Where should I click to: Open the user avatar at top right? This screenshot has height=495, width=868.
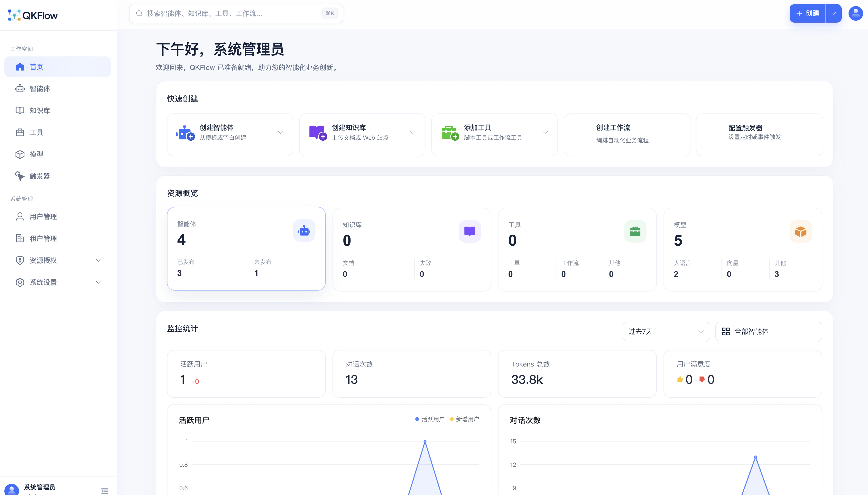click(855, 13)
